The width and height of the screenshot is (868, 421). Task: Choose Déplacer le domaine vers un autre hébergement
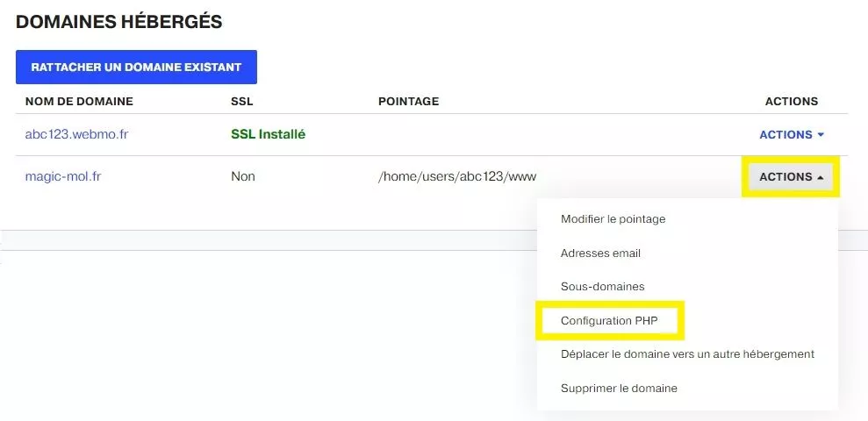tap(687, 354)
